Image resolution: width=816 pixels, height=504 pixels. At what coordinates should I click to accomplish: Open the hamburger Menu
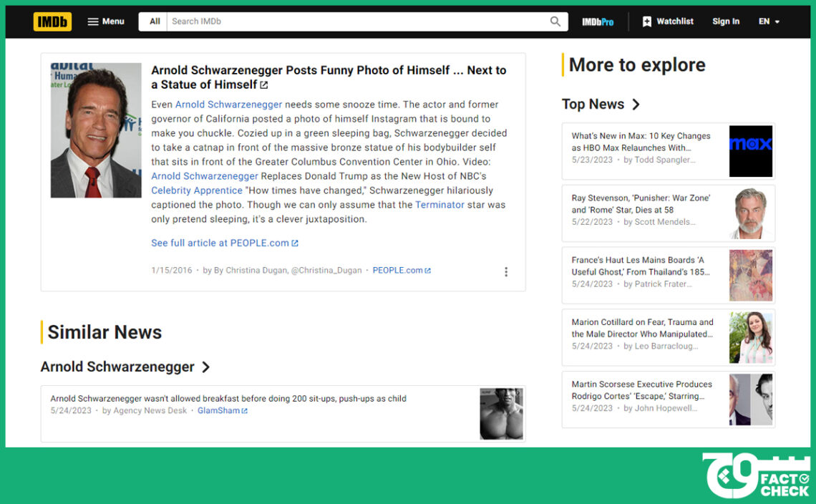[x=106, y=21]
